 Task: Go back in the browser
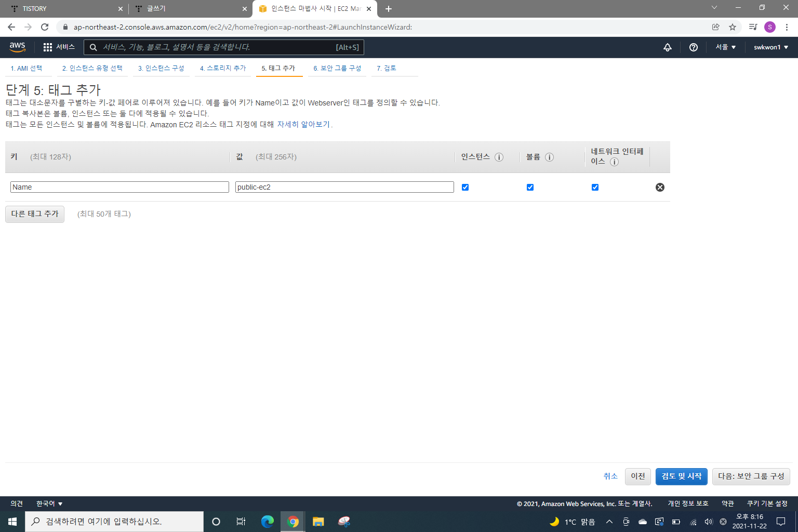tap(11, 27)
